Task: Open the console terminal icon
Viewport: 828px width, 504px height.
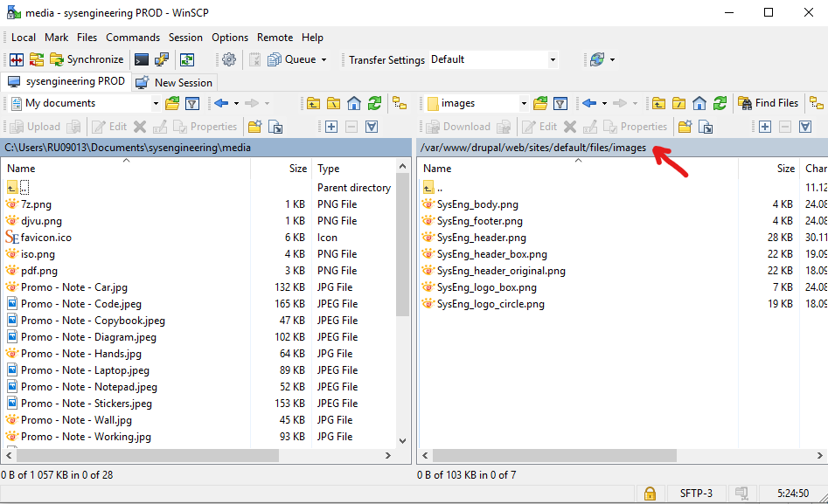Action: pos(142,59)
